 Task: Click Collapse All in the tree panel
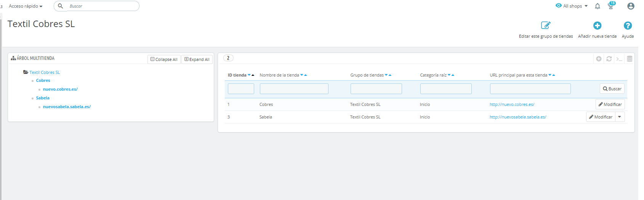[x=164, y=59]
